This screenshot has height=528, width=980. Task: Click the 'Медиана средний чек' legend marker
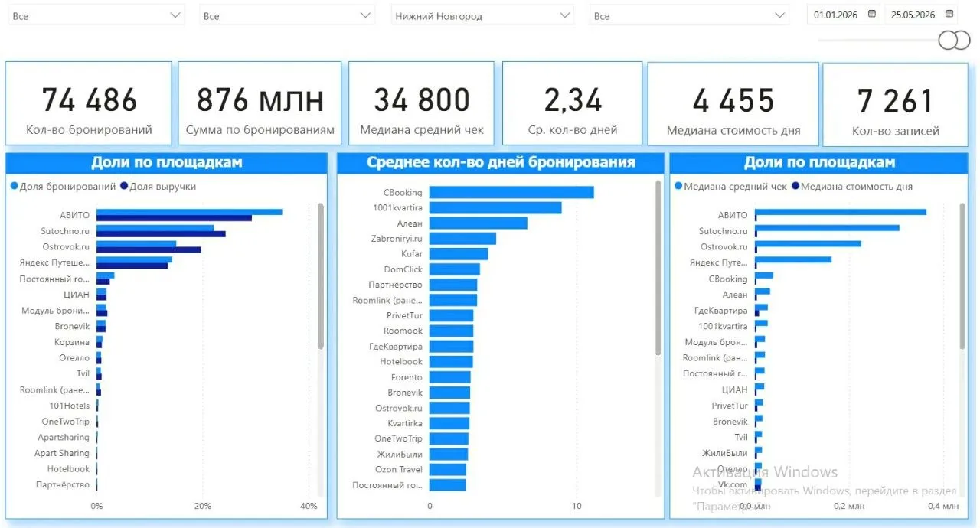point(678,187)
